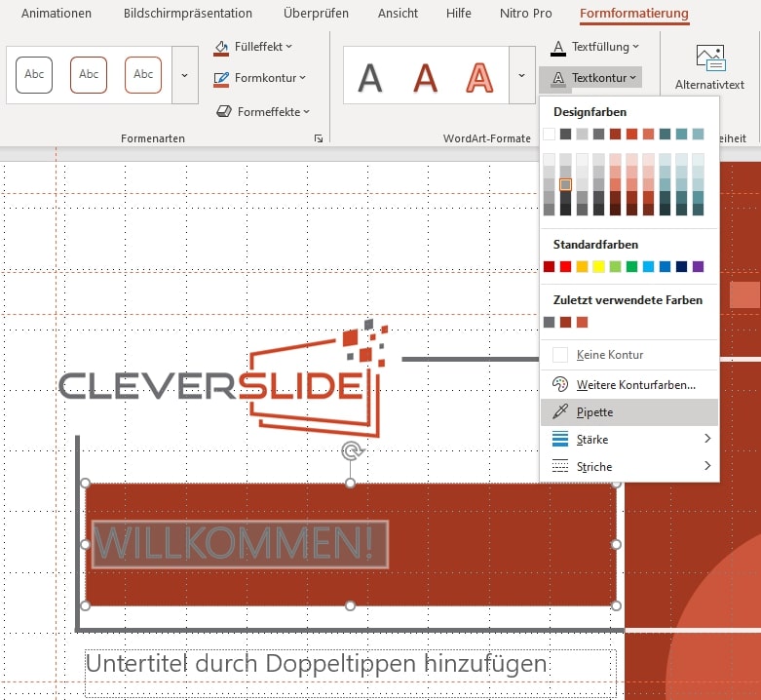Open the Hilfe tab
761x700 pixels.
click(459, 13)
